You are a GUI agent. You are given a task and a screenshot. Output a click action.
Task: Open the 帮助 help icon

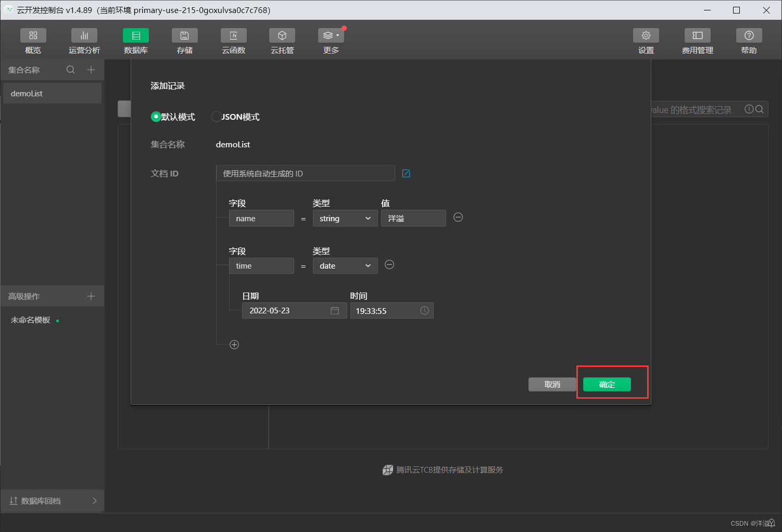[x=749, y=35]
